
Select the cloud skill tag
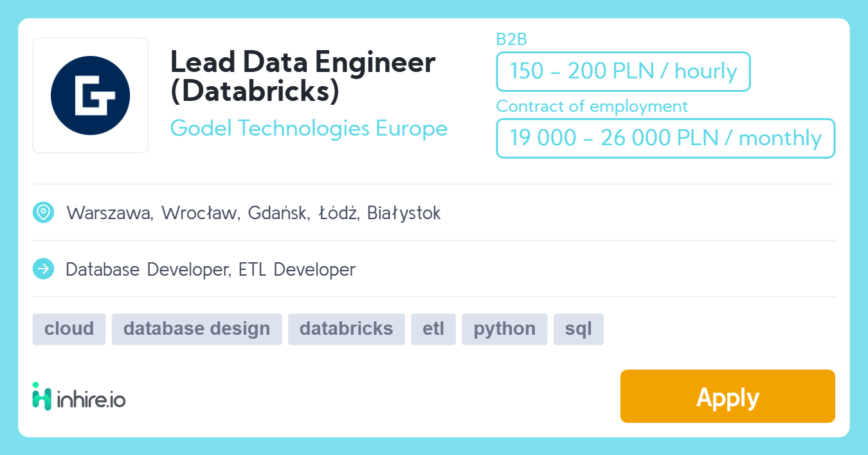[69, 329]
